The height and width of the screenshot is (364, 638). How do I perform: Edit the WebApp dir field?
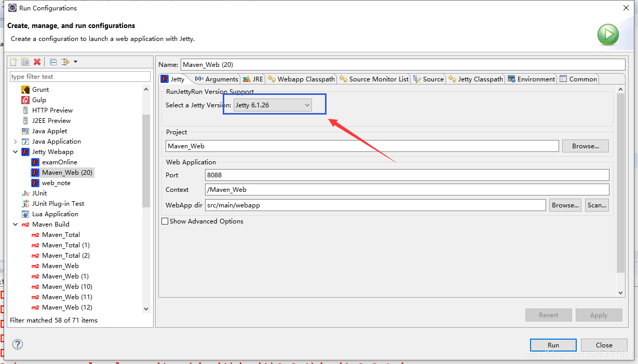coord(375,205)
